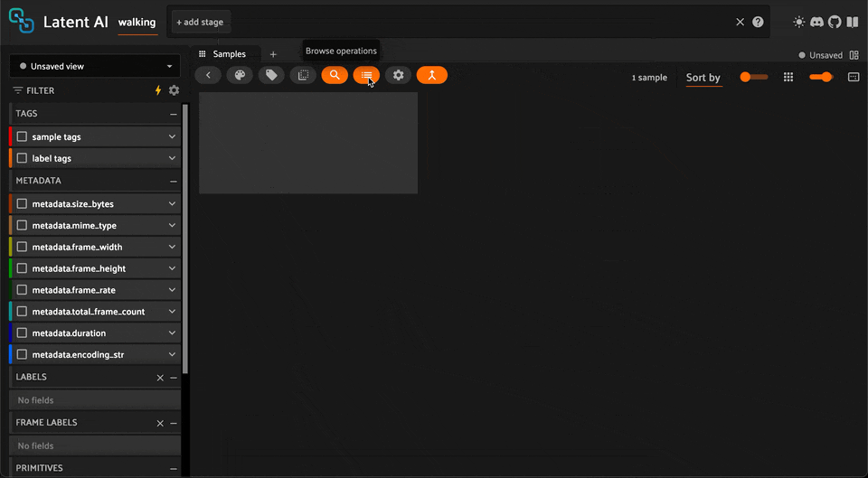Viewport: 868px width, 478px height.
Task: Expand the metadata.frame_width chevron
Action: (x=172, y=247)
